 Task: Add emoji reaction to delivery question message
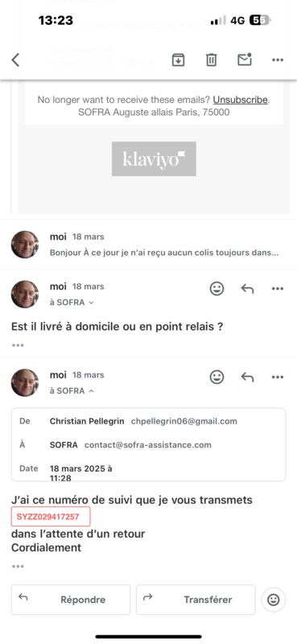(217, 289)
